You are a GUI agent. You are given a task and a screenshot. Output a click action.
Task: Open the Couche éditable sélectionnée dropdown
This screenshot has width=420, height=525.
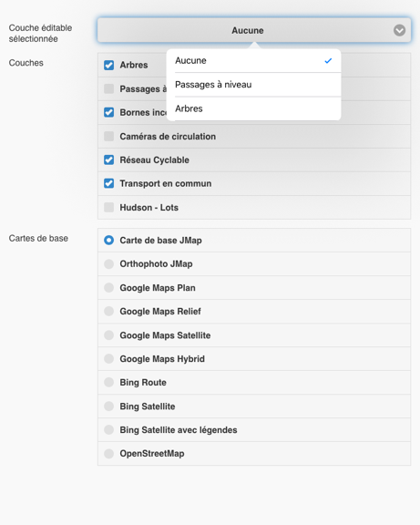point(254,30)
